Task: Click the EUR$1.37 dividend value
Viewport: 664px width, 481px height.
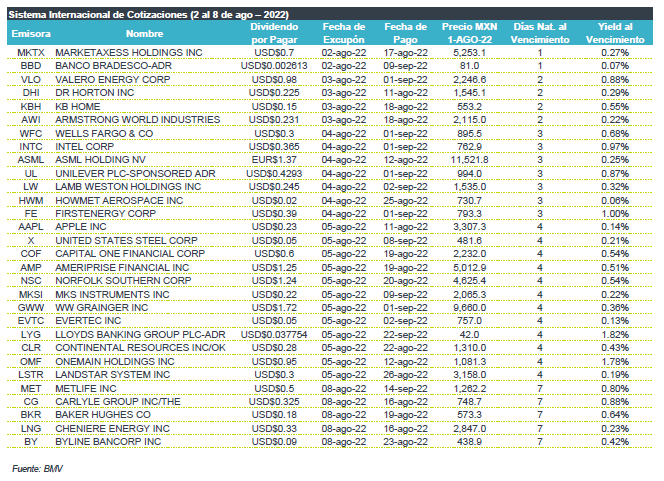Action: coord(274,160)
